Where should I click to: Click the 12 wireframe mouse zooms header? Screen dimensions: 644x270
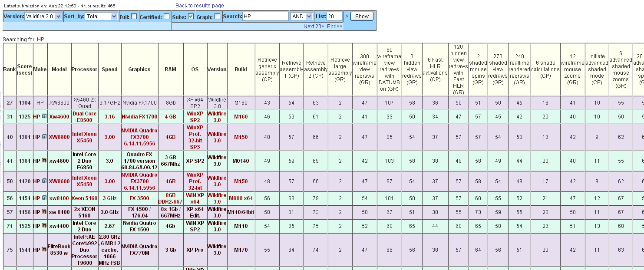(x=572, y=69)
